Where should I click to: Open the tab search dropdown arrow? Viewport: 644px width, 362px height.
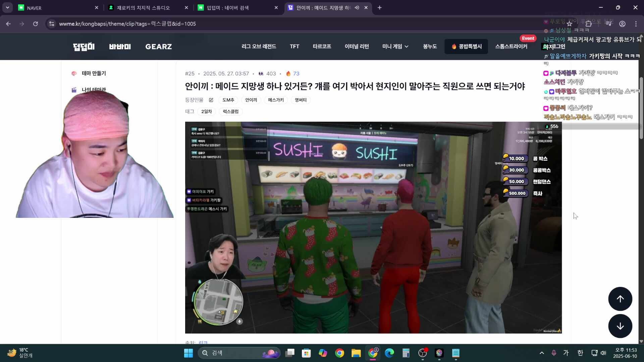(7, 8)
